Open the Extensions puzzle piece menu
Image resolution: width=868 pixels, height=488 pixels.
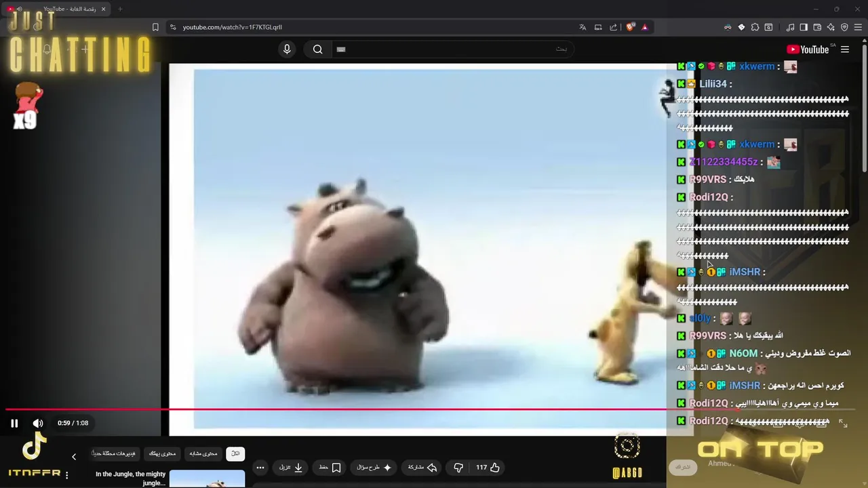point(755,27)
